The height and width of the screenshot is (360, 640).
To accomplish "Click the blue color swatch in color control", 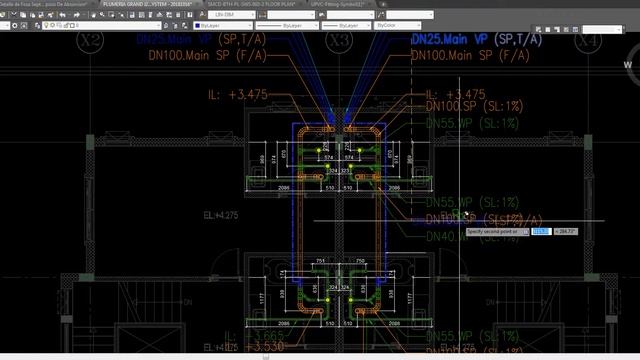I will [x=198, y=25].
